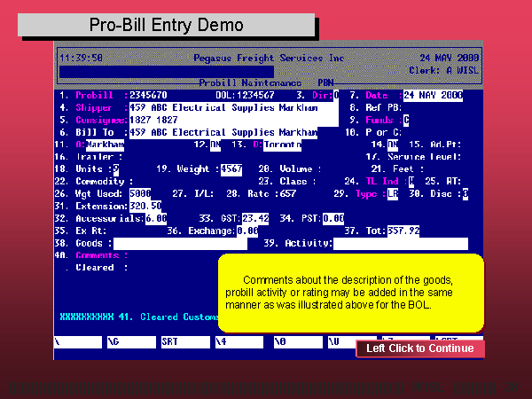The height and width of the screenshot is (399, 532).
Task: Click the Extension amount field
Action: 145,206
